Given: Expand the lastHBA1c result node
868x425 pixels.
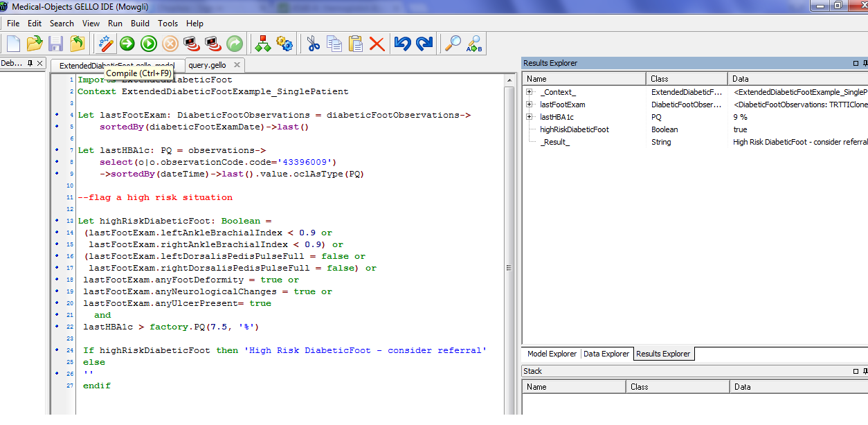Looking at the screenshot, I should (x=529, y=117).
